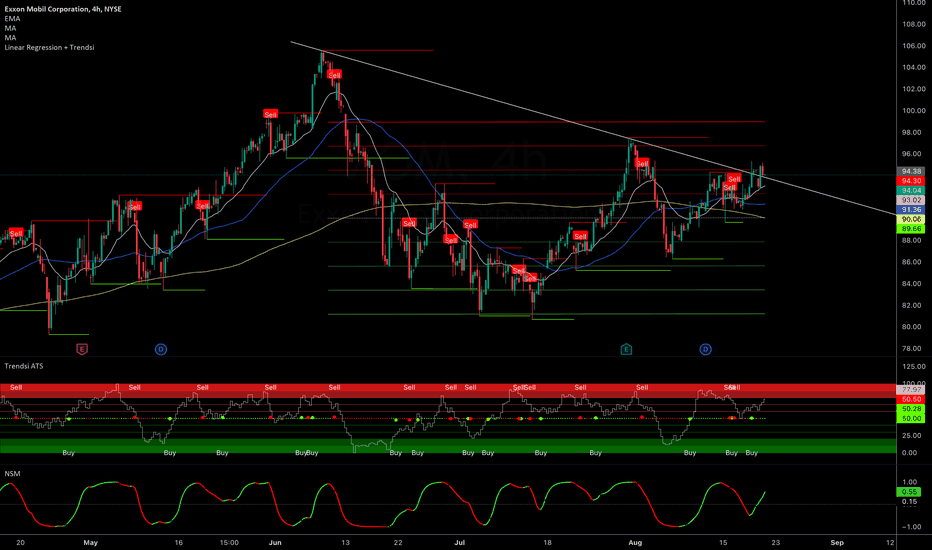The width and height of the screenshot is (932, 550).
Task: Click the green 89.66 price tag
Action: click(x=910, y=228)
